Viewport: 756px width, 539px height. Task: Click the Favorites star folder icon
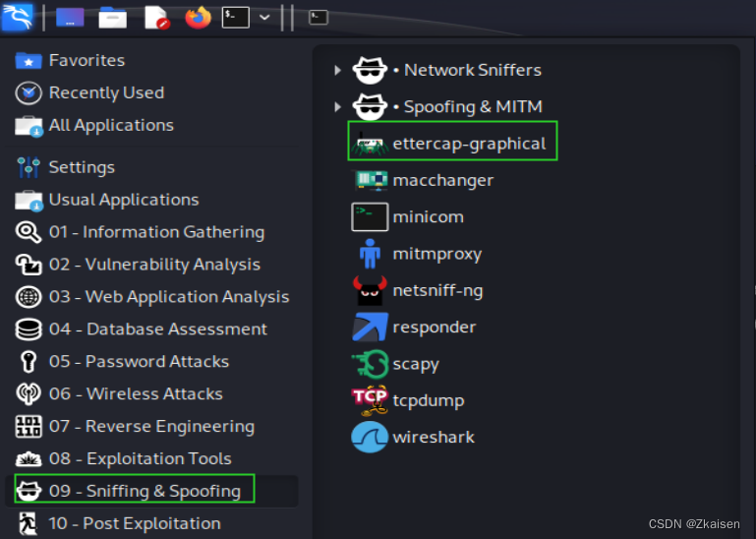[29, 61]
